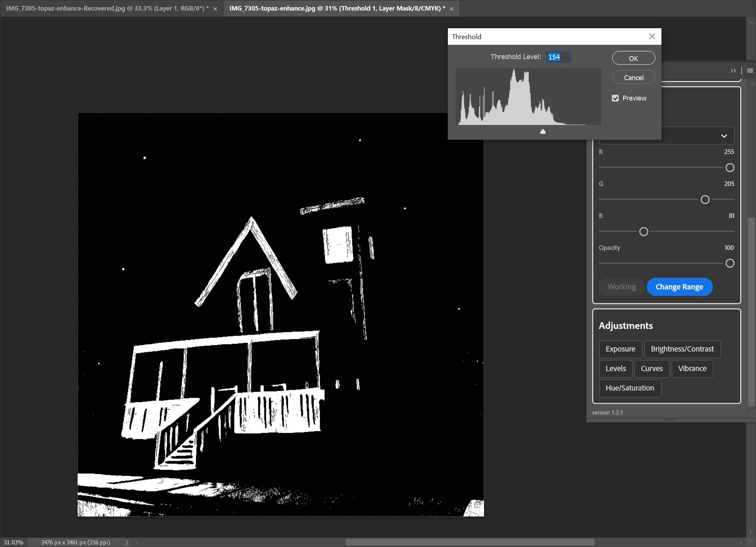Screen dimensions: 756x547
Task: Close the IMG_7305-topaz-enhance-Recovered.jpg tab
Action: pyautogui.click(x=215, y=9)
